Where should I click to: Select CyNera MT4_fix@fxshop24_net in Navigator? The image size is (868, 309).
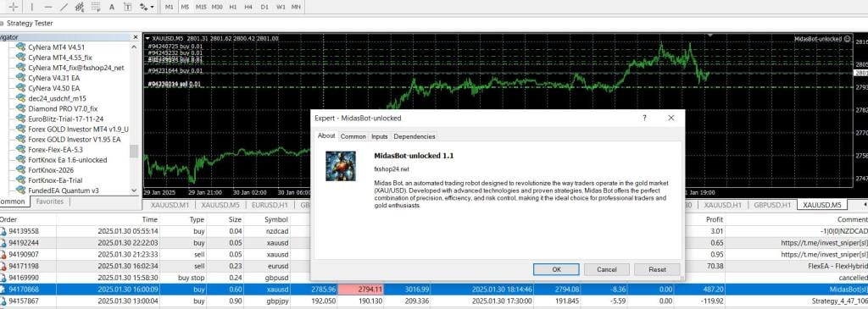(x=75, y=68)
